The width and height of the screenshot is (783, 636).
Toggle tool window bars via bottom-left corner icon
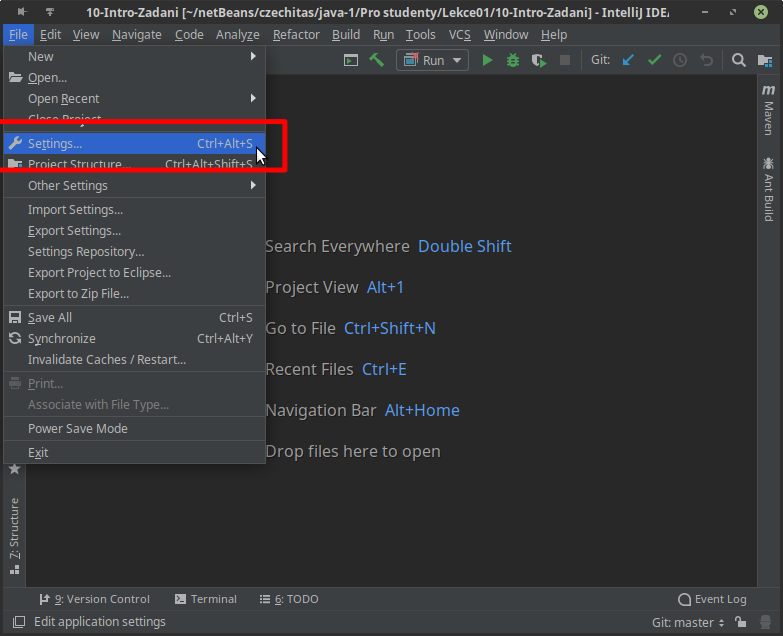coord(14,622)
